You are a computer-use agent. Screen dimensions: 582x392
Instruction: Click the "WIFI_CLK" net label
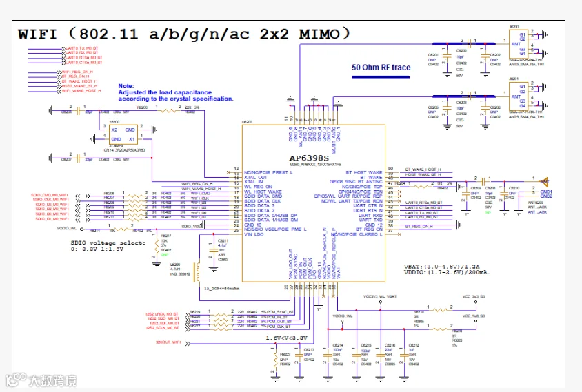pyautogui.click(x=200, y=198)
